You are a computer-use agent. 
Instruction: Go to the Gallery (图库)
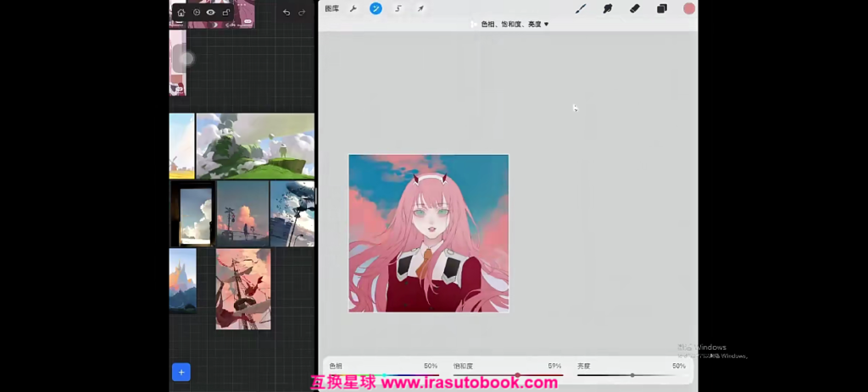click(332, 8)
